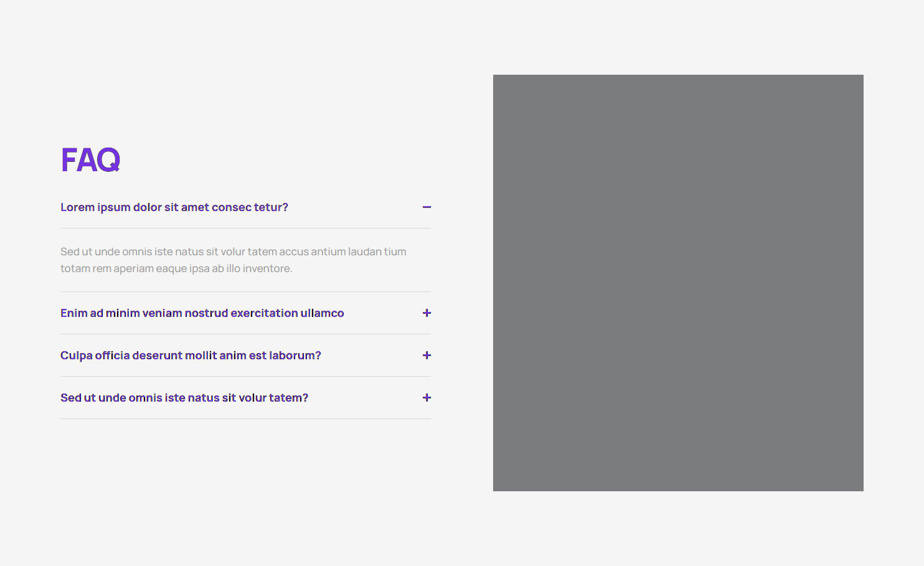This screenshot has height=566, width=924.
Task: Click 'tatem?' at the end of the last question
Action: pos(288,398)
